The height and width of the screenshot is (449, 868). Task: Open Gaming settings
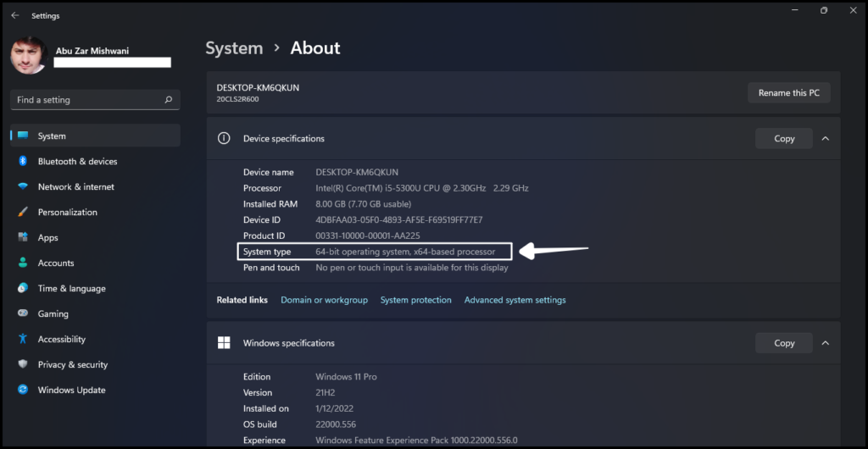click(x=95, y=313)
